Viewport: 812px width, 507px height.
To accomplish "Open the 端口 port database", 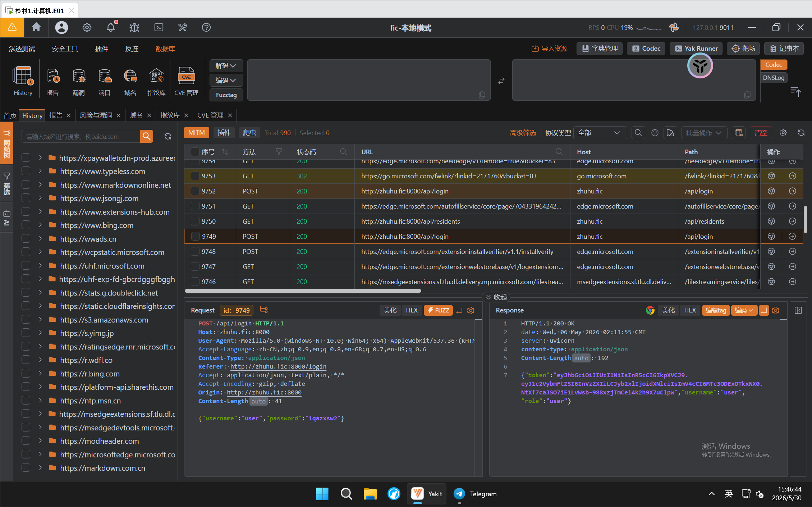I will [x=105, y=81].
